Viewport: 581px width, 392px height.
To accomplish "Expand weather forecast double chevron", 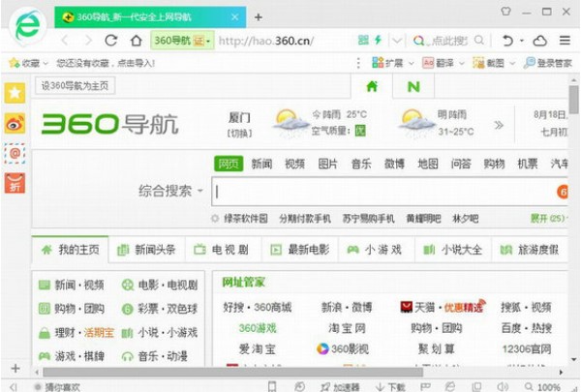I will point(499,125).
